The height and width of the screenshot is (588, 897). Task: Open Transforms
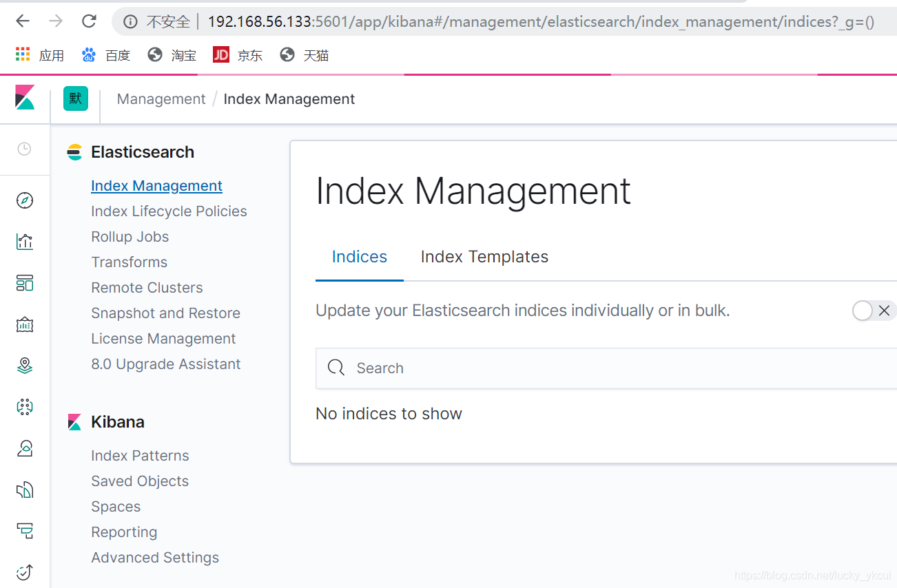point(129,262)
